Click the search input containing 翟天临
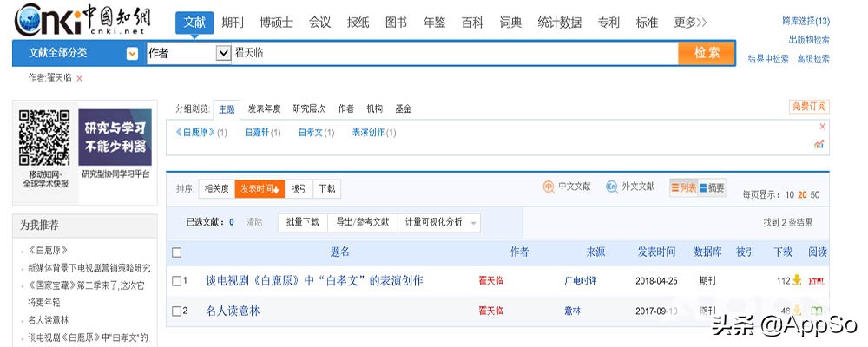Screen dimensions: 868x347 point(454,53)
